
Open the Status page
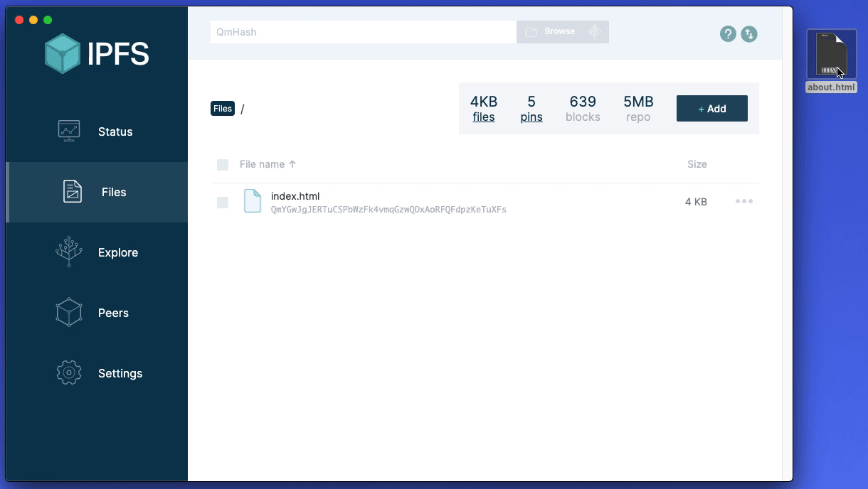pyautogui.click(x=115, y=131)
